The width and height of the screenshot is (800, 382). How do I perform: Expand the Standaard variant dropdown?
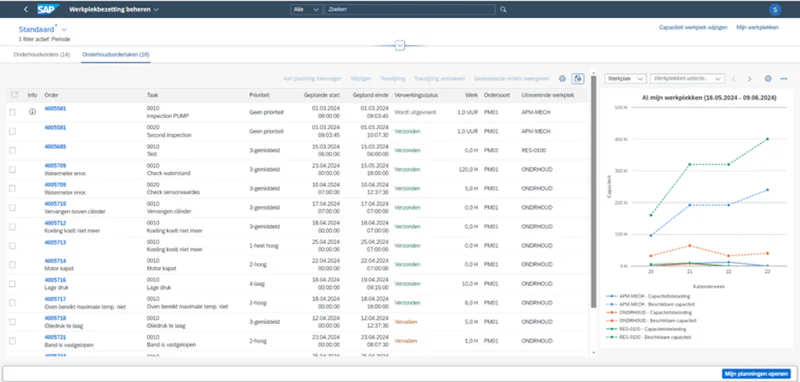coord(64,30)
